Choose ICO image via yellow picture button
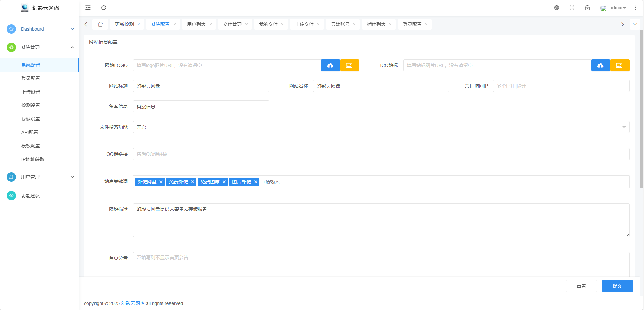This screenshot has height=310, width=644. coord(619,65)
